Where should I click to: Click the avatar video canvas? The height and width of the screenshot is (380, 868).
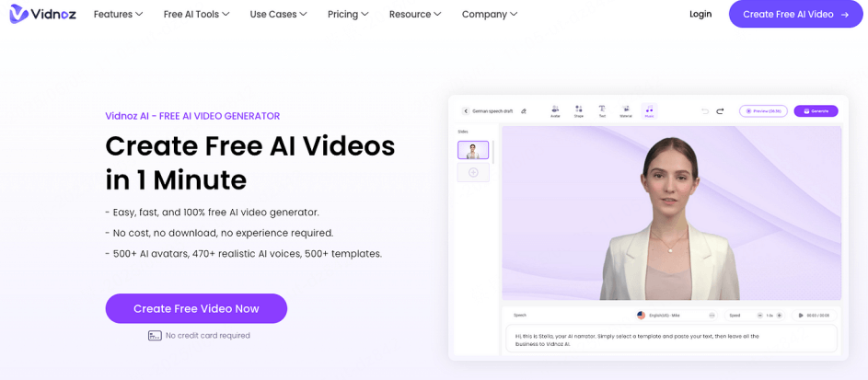pyautogui.click(x=672, y=213)
